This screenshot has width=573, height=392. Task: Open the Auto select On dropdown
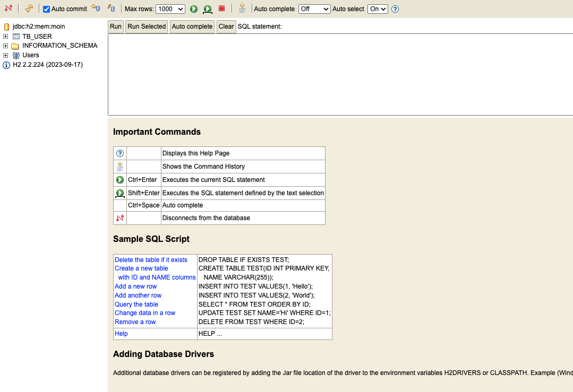coord(378,9)
